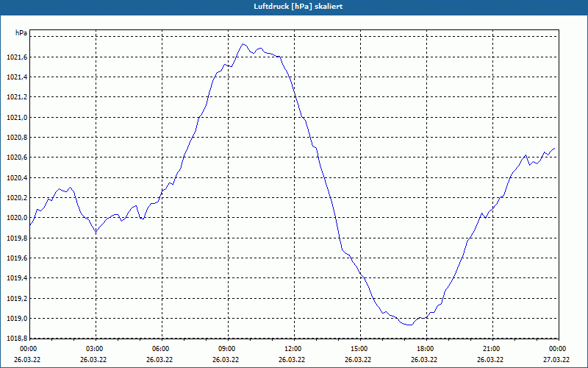
Task: Click the title 'Luftdruck [hPa] skaliert'
Action: pyautogui.click(x=298, y=7)
